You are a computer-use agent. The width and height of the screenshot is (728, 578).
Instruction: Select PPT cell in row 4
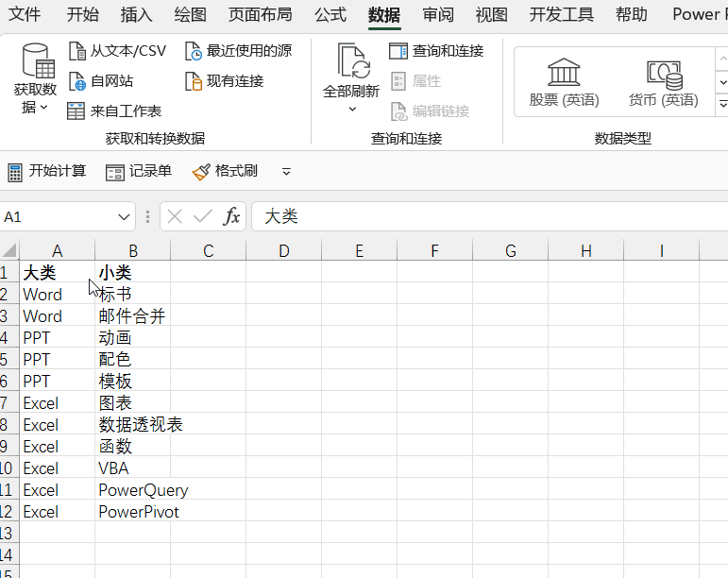(x=57, y=337)
